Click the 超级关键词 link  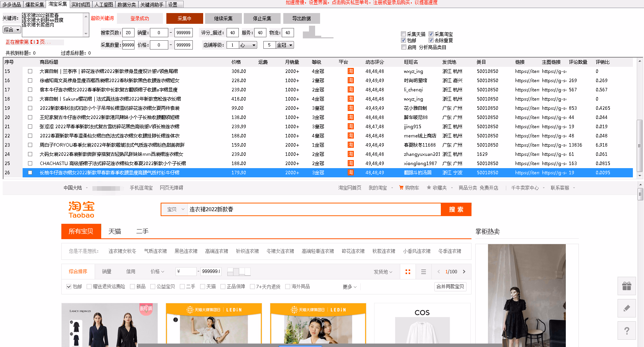coord(102,18)
